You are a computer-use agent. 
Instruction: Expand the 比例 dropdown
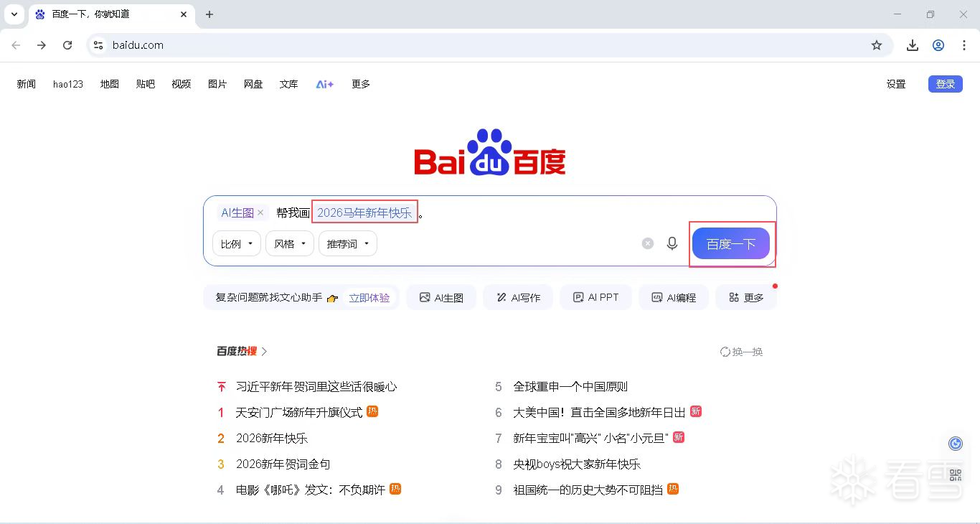[237, 244]
